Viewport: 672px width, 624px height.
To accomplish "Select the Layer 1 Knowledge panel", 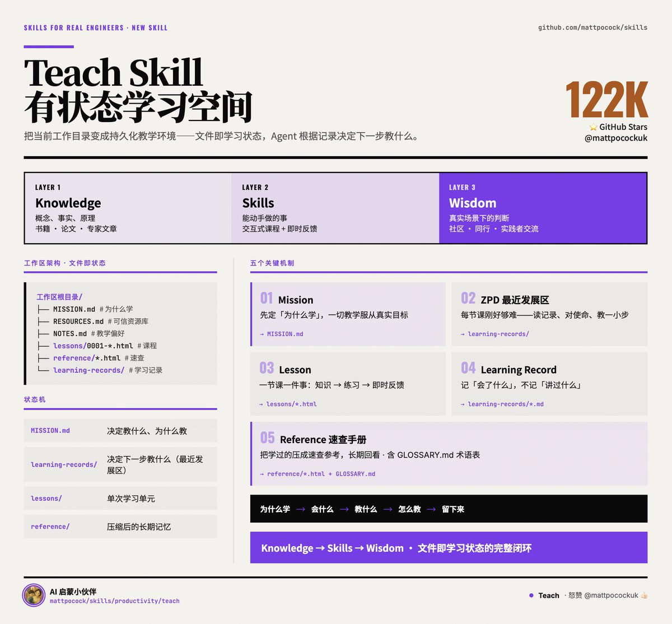I will 128,208.
